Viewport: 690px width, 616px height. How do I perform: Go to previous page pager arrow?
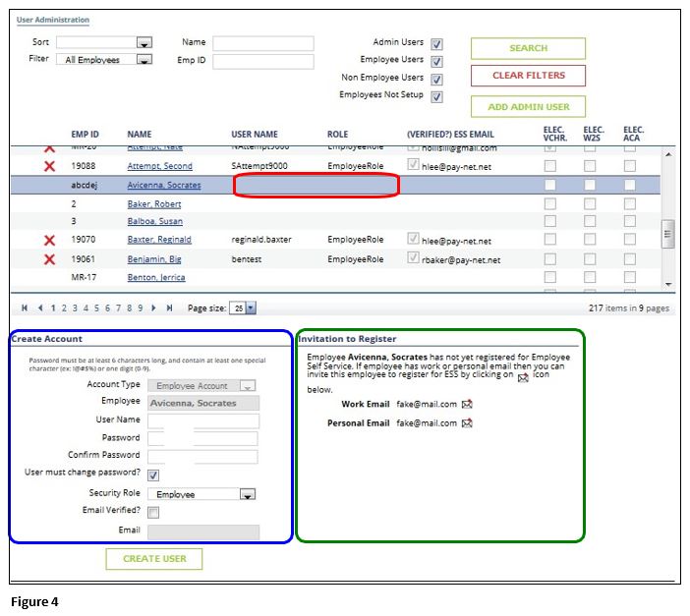(x=40, y=308)
